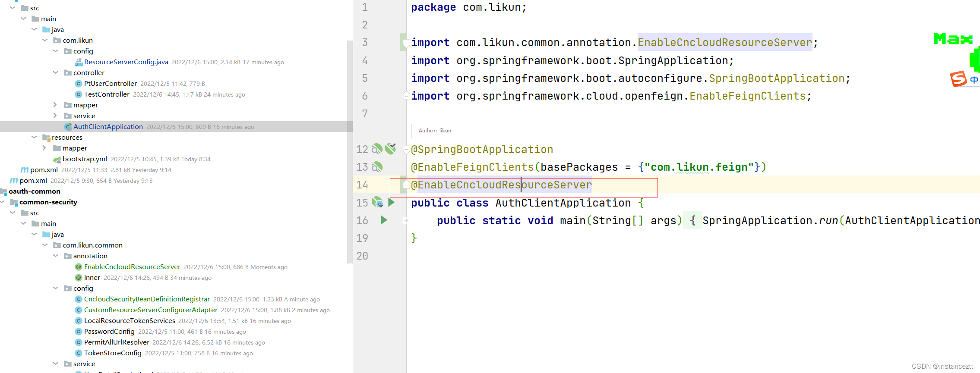The height and width of the screenshot is (373, 980).
Task: Open PermitAllUrlResolver in the tree
Action: pyautogui.click(x=117, y=342)
